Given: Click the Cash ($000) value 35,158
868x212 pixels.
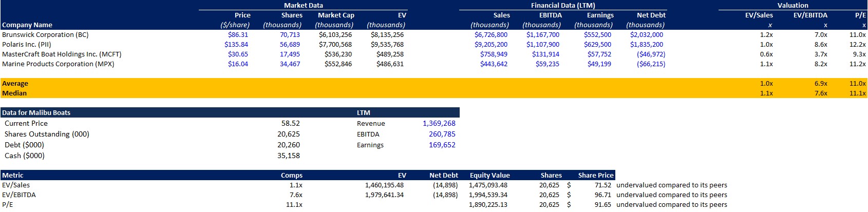Looking at the screenshot, I should [288, 156].
